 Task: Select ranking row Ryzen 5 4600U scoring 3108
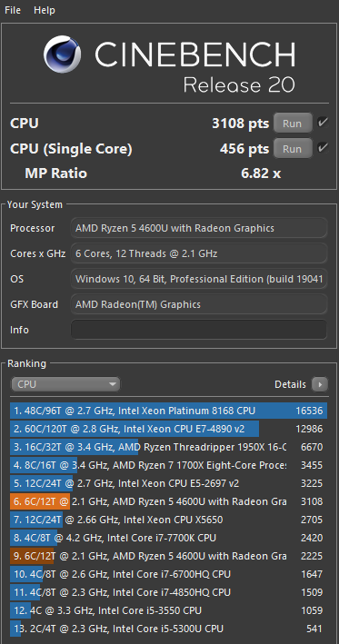(168, 501)
